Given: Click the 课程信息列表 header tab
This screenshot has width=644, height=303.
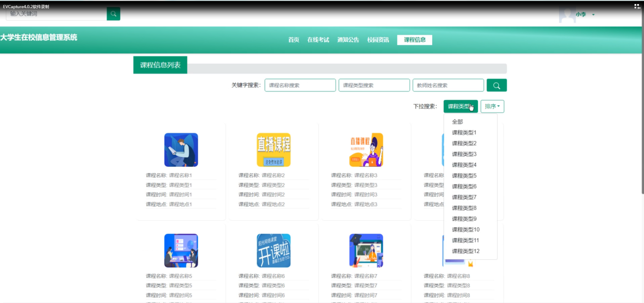Looking at the screenshot, I should (160, 65).
